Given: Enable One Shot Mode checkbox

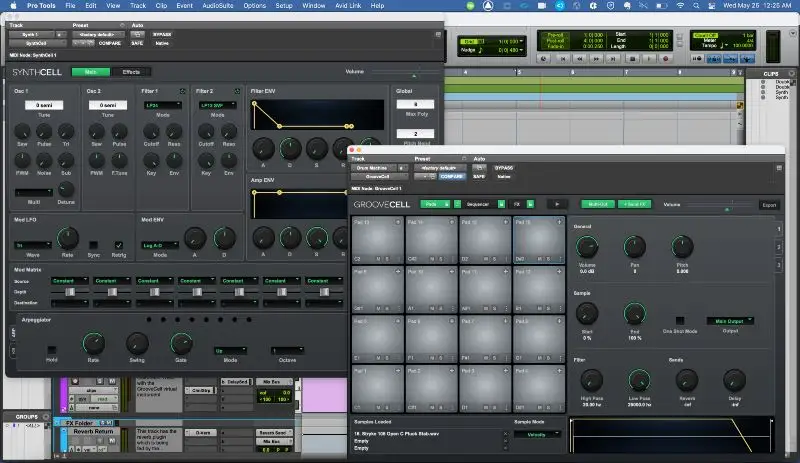Looking at the screenshot, I should pyautogui.click(x=679, y=320).
